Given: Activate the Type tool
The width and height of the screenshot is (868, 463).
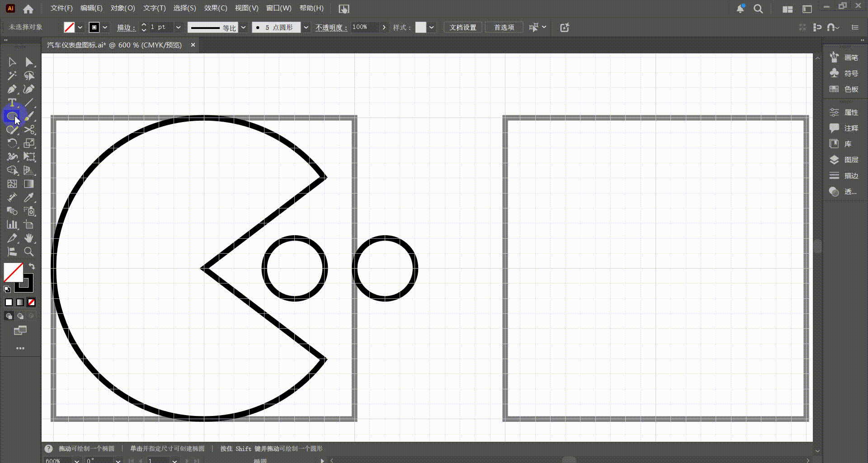Looking at the screenshot, I should point(12,103).
